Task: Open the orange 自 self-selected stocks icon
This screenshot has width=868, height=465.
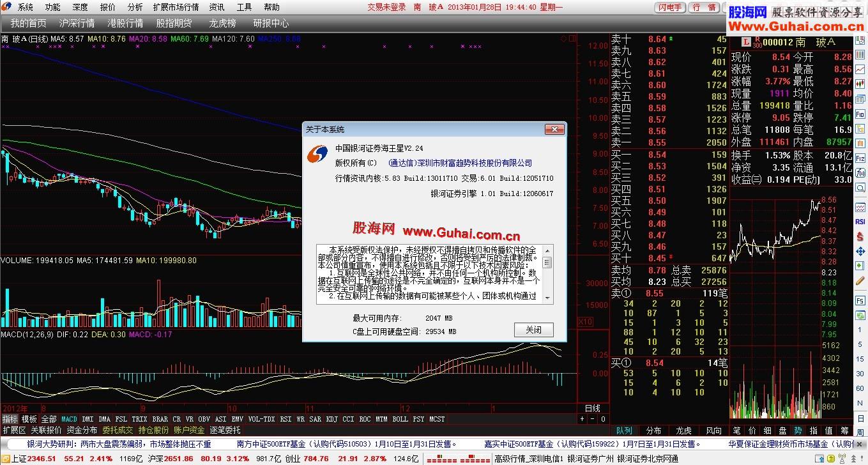Action: [860, 143]
